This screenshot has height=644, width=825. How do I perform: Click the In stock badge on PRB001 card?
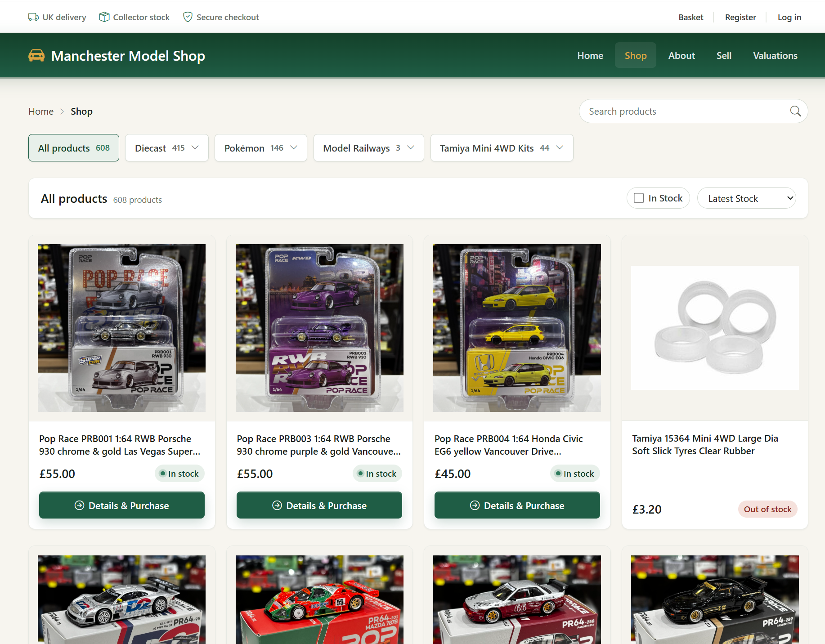point(179,474)
